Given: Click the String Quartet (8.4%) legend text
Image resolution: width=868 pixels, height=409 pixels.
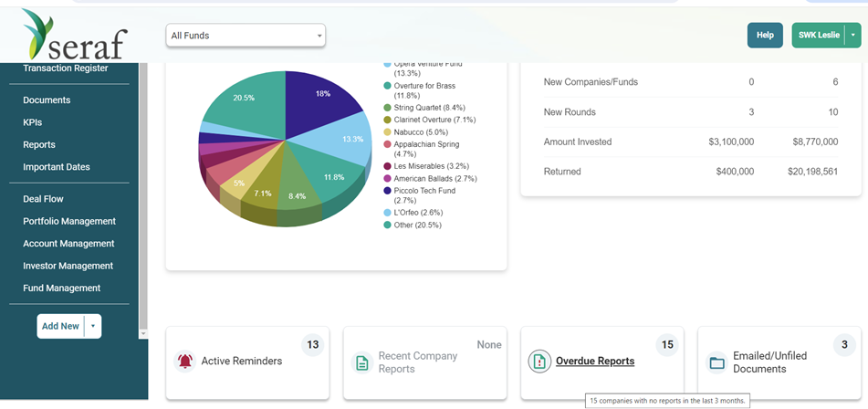Looking at the screenshot, I should point(430,108).
